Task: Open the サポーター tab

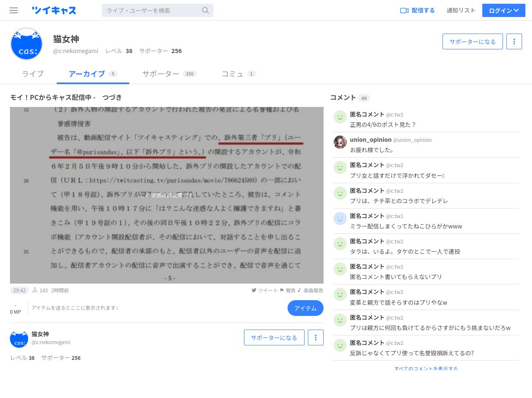Action: pos(169,74)
